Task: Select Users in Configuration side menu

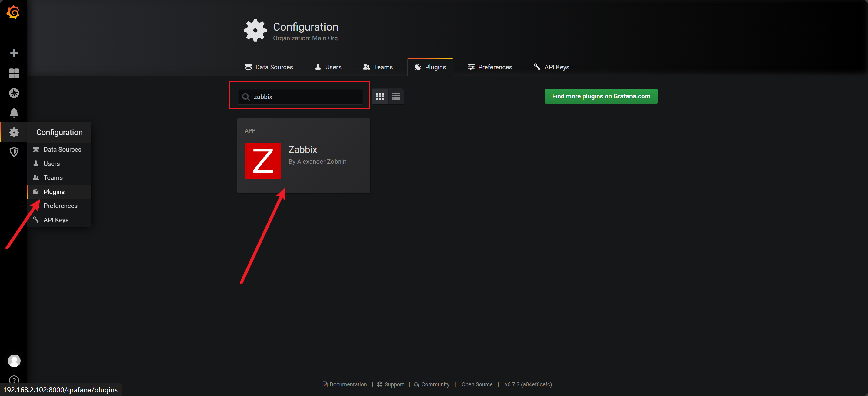Action: pos(52,164)
